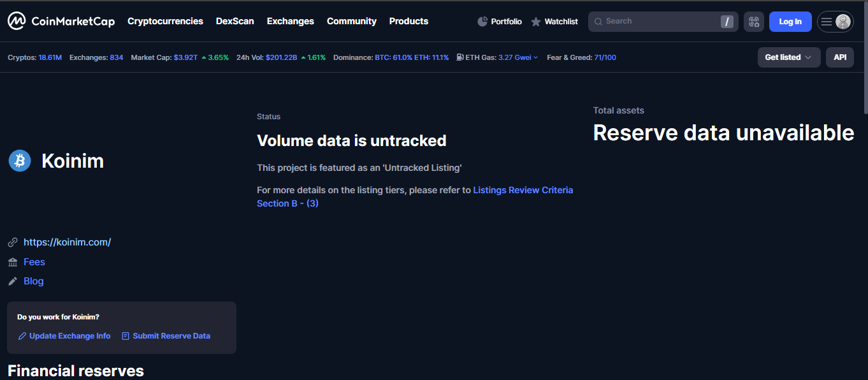This screenshot has height=380, width=868.
Task: Open the hamburger menu with avatar
Action: (835, 22)
